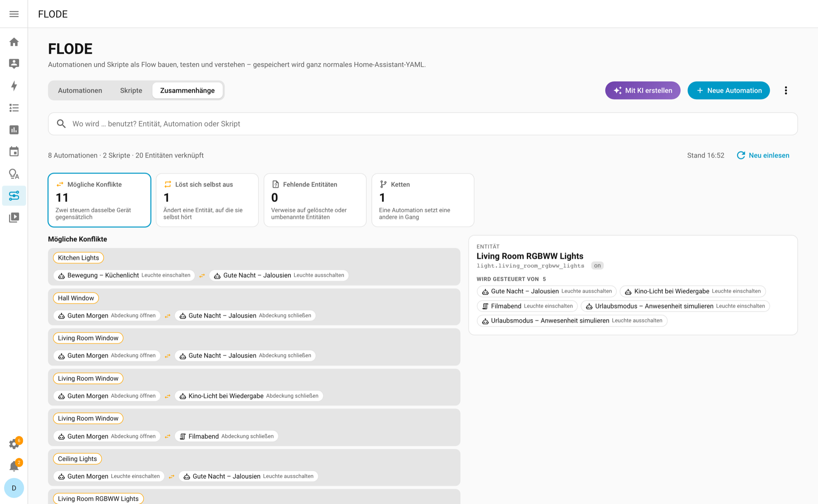The width and height of the screenshot is (818, 504).
Task: Open the Calendar sidebar icon
Action: coord(14,152)
